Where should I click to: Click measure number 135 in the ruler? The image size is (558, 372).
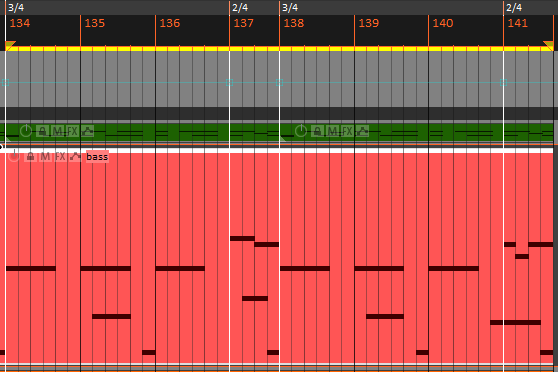point(95,23)
